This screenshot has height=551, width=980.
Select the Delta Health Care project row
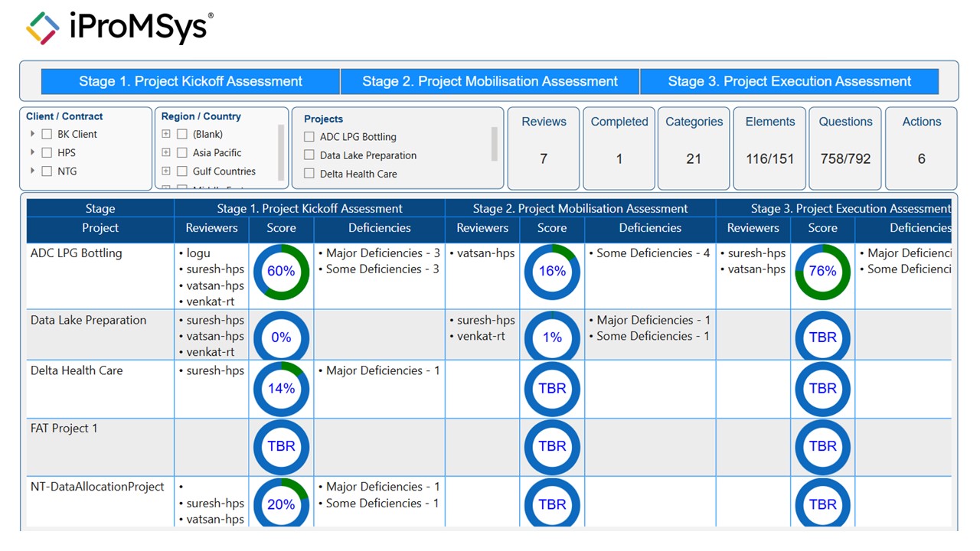(488, 390)
